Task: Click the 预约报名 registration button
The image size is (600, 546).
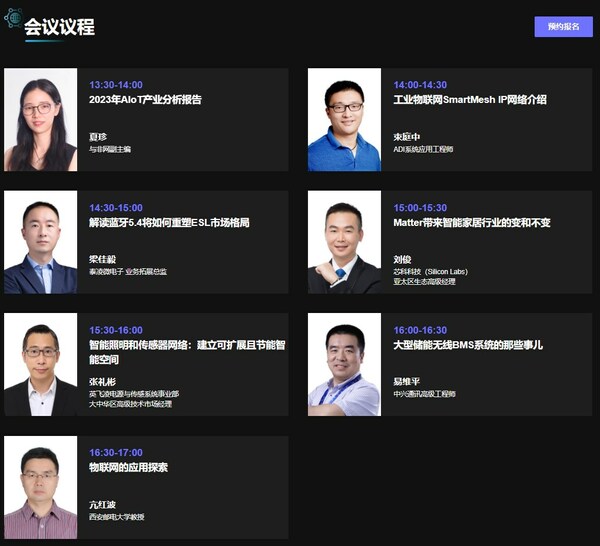Action: [563, 27]
